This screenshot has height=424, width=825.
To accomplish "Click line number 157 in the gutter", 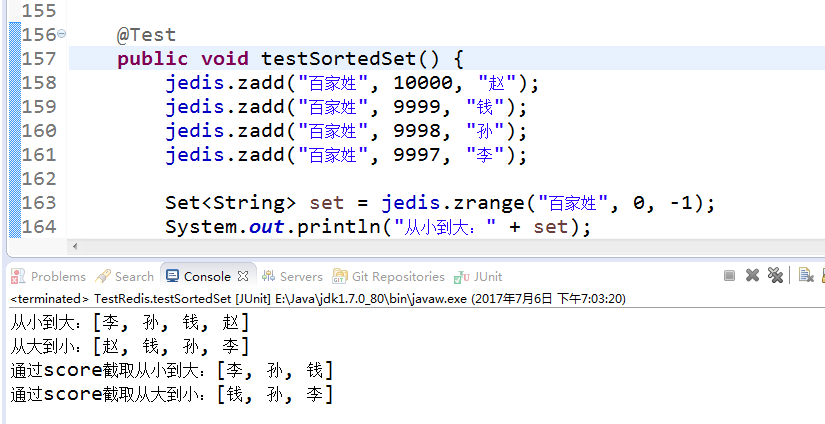I will coord(38,58).
